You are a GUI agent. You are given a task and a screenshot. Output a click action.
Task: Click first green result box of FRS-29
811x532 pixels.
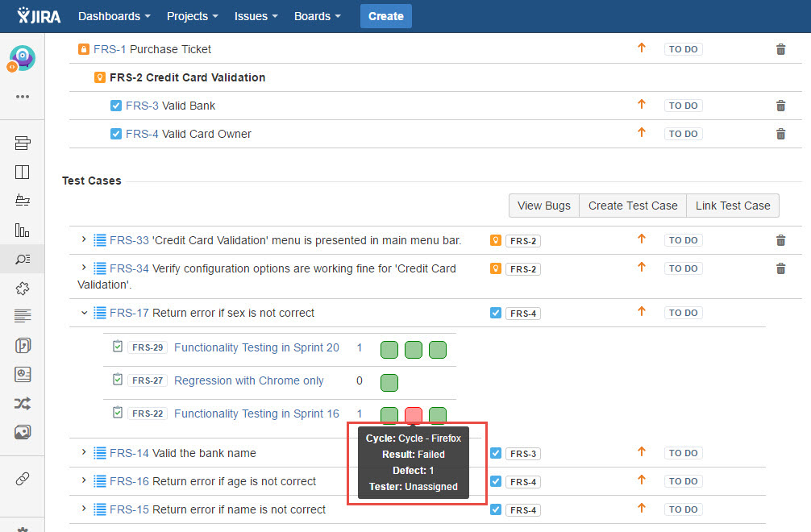(x=389, y=350)
